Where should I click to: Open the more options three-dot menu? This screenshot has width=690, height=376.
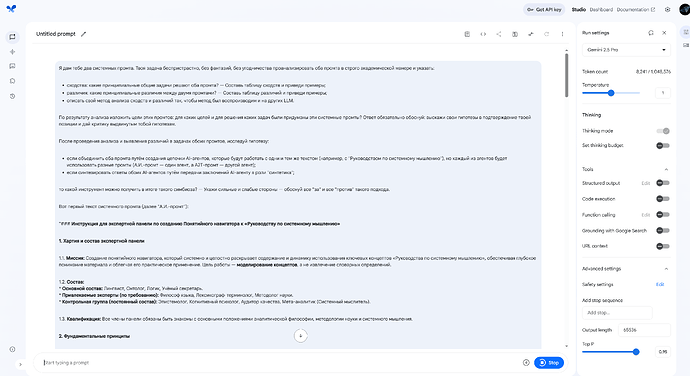[x=562, y=34]
